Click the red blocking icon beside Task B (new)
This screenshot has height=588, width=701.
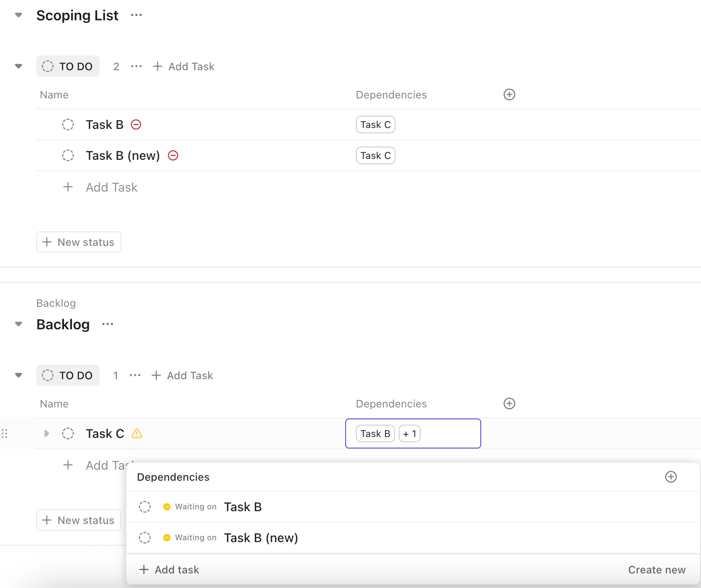tap(173, 155)
